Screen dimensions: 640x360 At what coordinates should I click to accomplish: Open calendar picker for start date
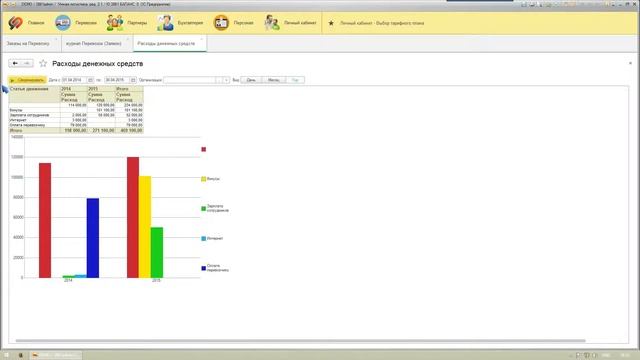90,80
